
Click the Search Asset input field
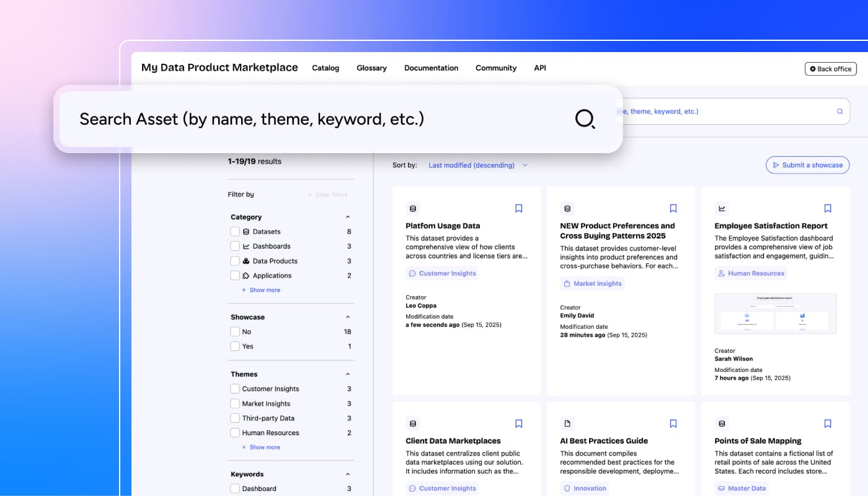[x=310, y=119]
